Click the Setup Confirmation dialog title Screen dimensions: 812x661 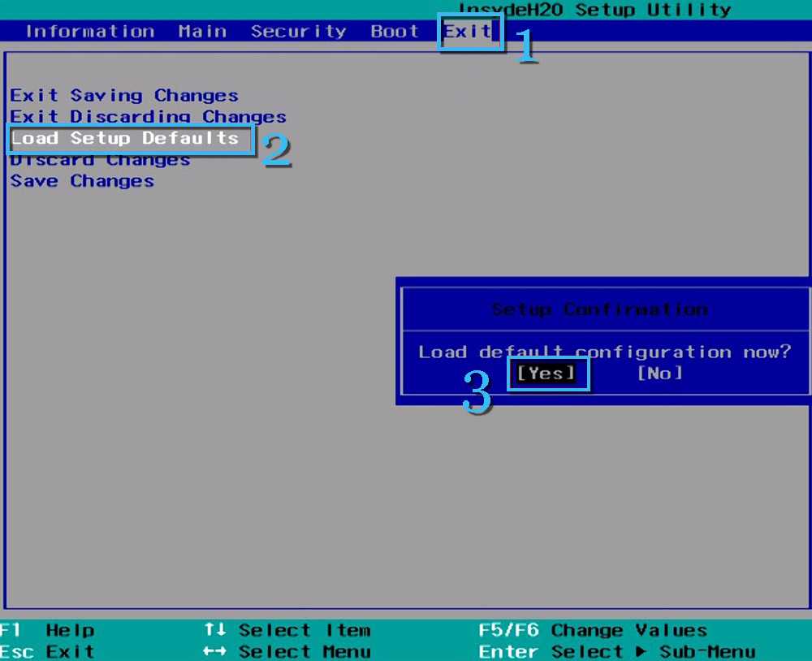point(599,309)
